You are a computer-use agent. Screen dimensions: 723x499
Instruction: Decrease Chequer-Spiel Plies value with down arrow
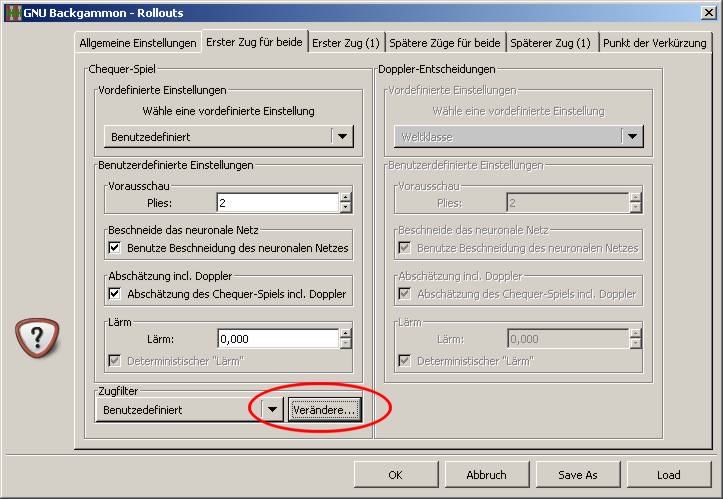(x=345, y=208)
